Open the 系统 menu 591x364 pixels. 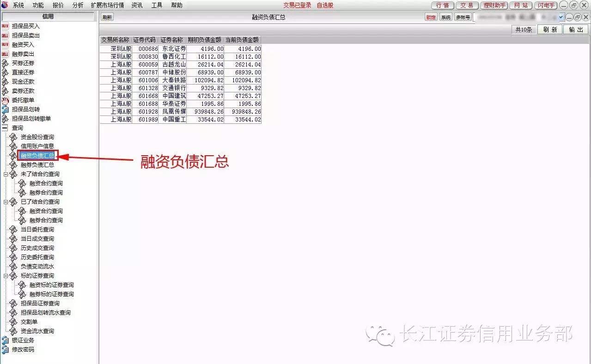(18, 5)
